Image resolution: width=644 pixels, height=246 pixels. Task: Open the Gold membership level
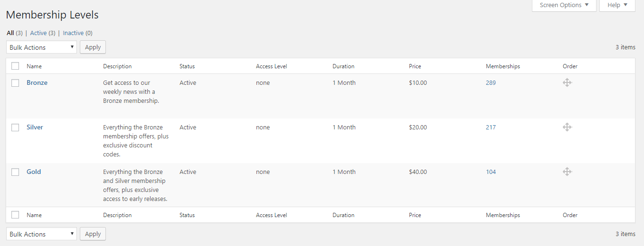(x=34, y=172)
